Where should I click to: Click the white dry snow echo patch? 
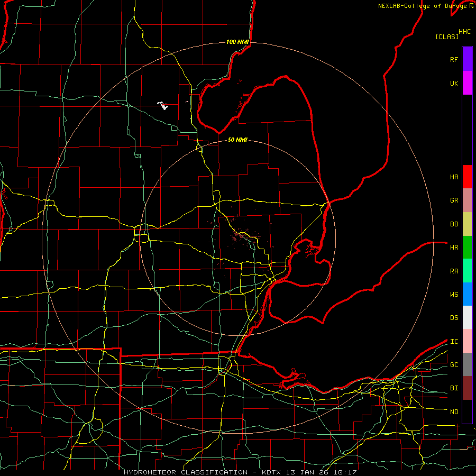(163, 106)
